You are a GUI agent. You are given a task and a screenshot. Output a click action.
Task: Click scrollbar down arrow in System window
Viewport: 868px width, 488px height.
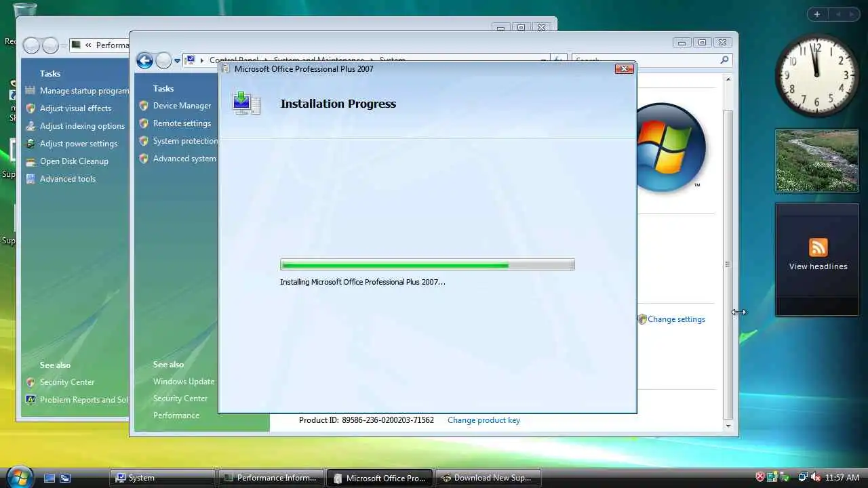pyautogui.click(x=728, y=426)
